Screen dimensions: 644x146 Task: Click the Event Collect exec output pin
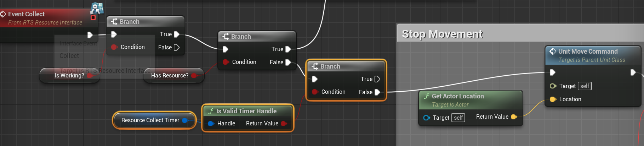pos(90,35)
